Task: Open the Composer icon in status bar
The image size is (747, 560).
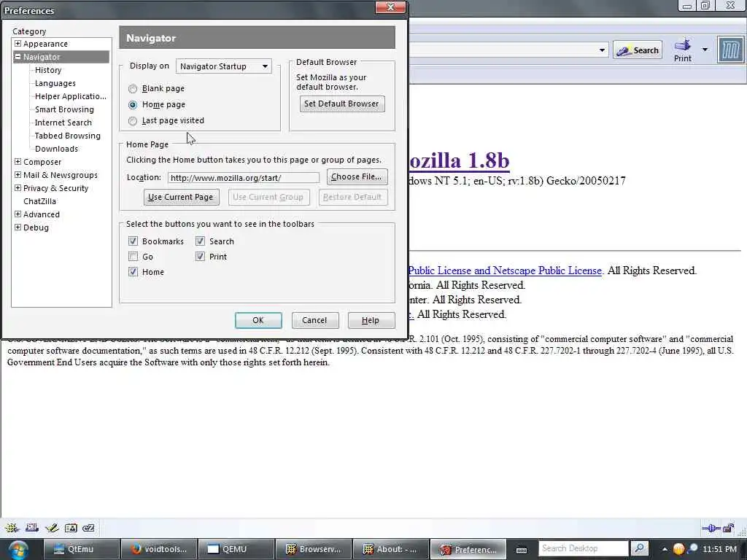Action: pyautogui.click(x=52, y=528)
